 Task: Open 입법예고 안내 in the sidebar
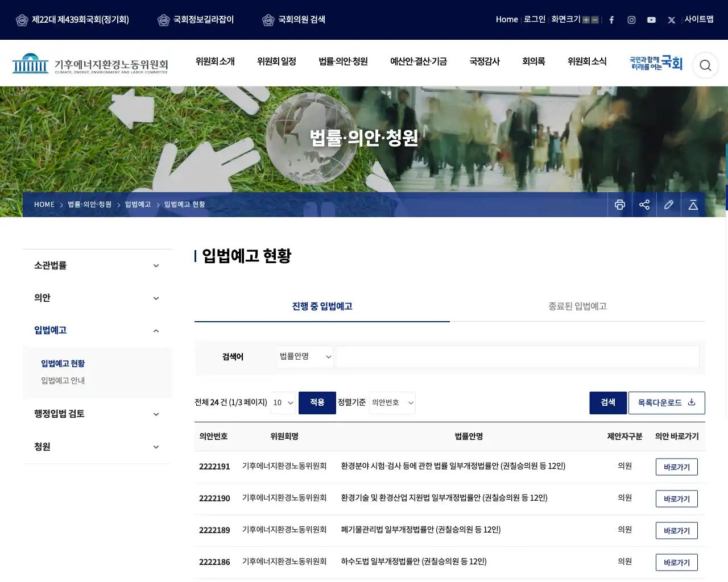(x=63, y=381)
